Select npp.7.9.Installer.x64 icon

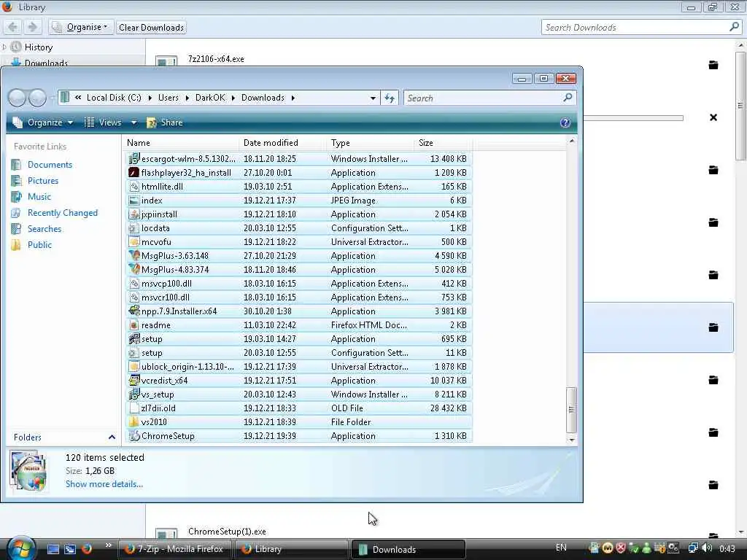click(x=134, y=311)
